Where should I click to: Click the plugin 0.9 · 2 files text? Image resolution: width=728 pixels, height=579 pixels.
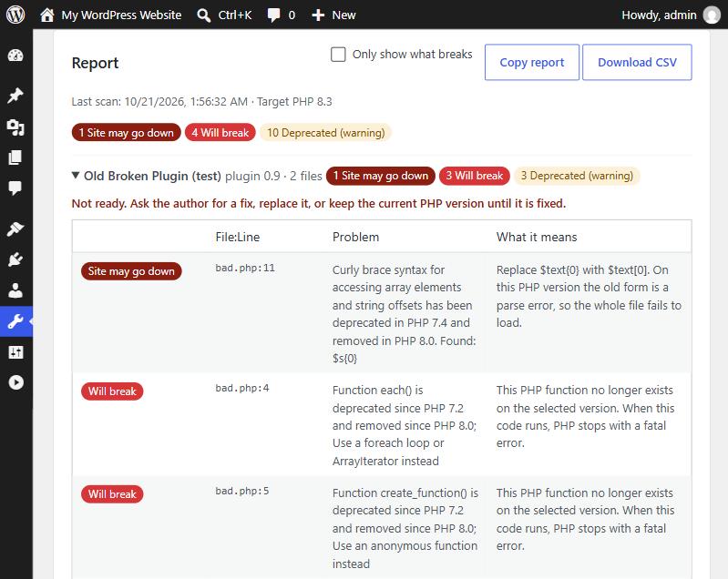[x=273, y=176]
